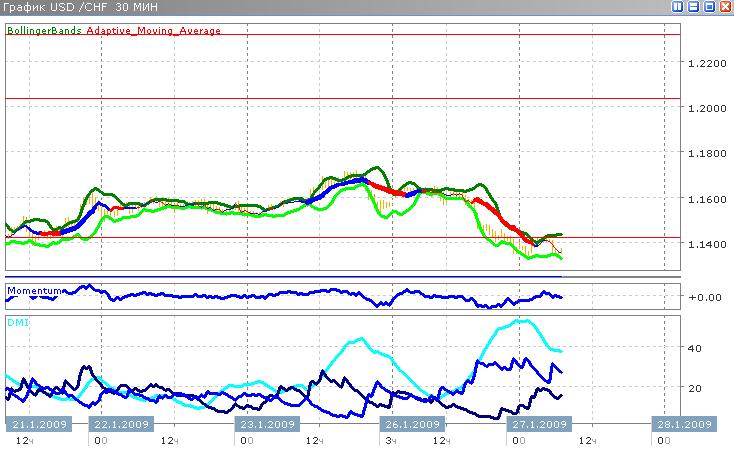This screenshot has width=734, height=449.
Task: Click the 1.1800 price axis label
Action: (706, 154)
